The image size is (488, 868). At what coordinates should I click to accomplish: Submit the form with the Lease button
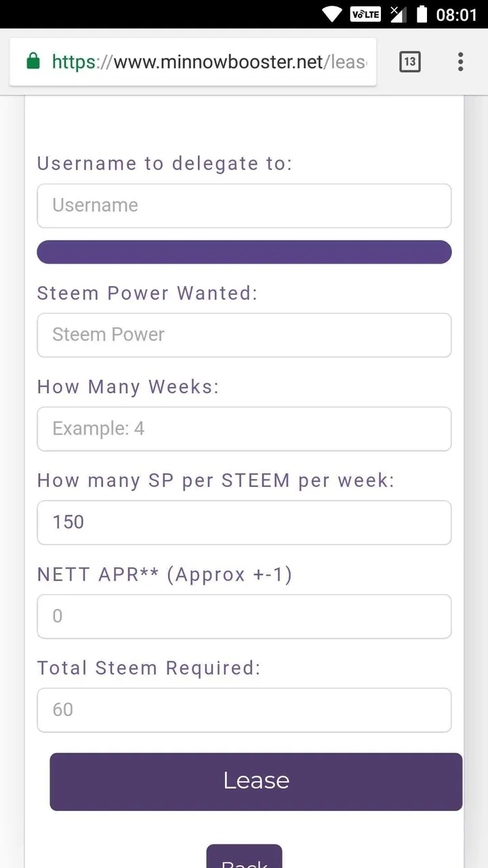[x=256, y=781]
